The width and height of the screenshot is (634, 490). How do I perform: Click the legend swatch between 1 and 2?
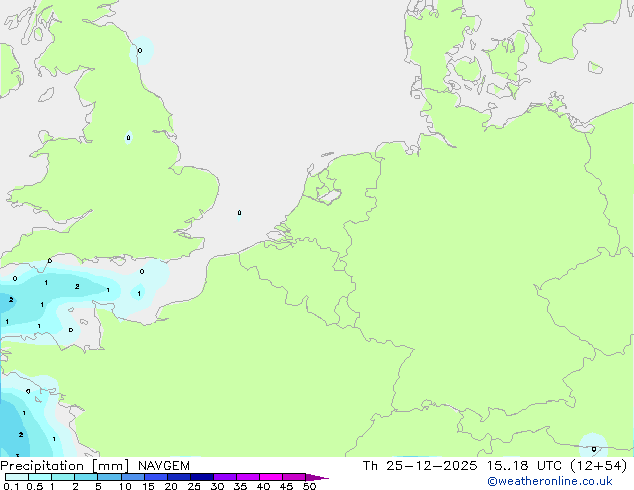[63, 477]
